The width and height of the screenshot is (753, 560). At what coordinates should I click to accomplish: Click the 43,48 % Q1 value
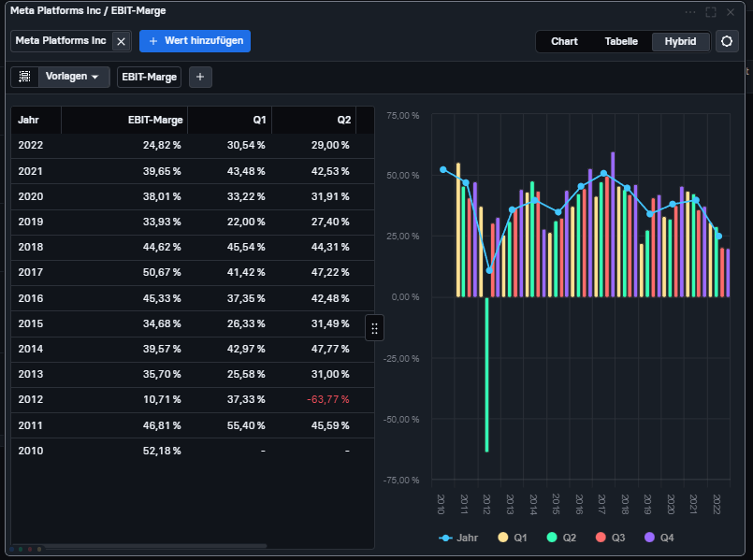tap(246, 171)
